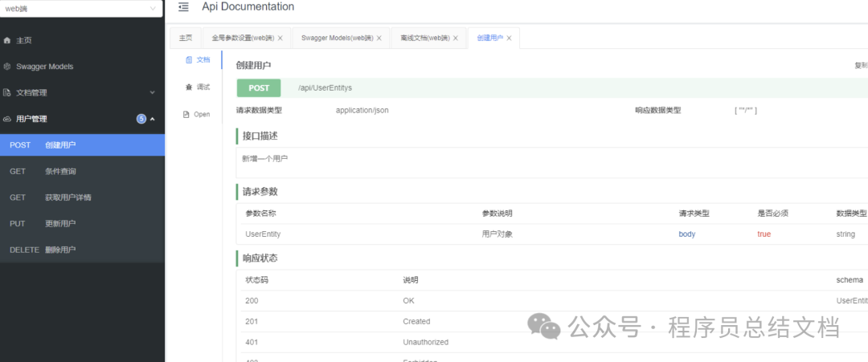Click the body request type cell
Image resolution: width=868 pixels, height=362 pixels.
[687, 234]
